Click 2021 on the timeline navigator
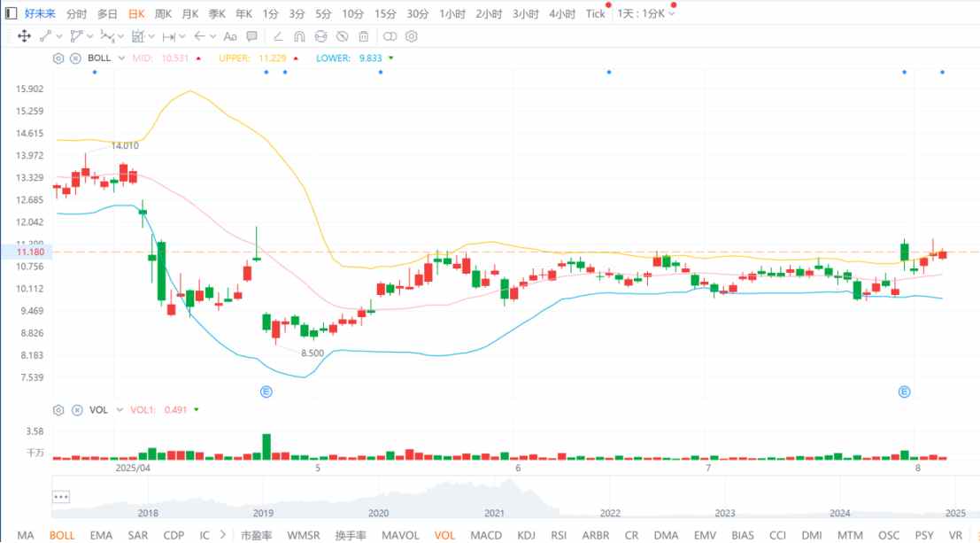The image size is (980, 543). (x=494, y=513)
